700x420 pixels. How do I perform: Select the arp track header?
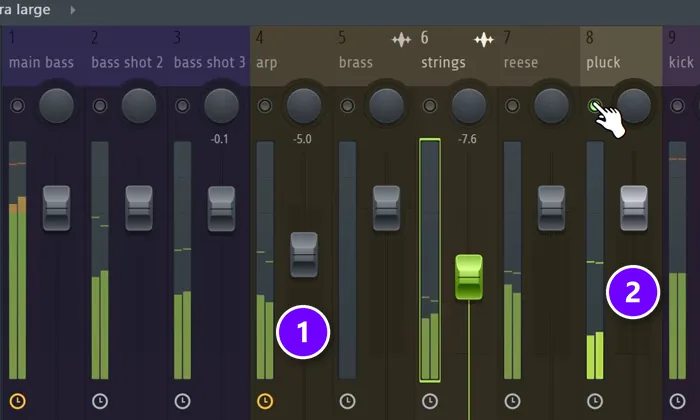(x=292, y=56)
